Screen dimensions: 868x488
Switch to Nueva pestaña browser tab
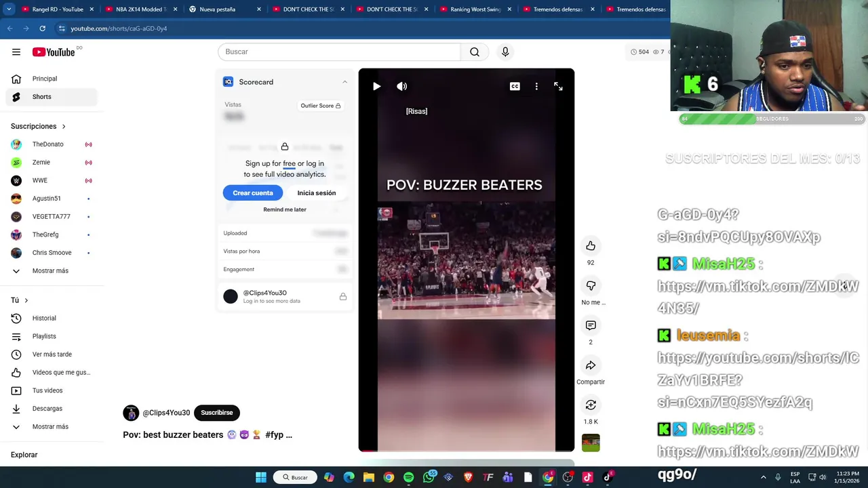point(224,9)
